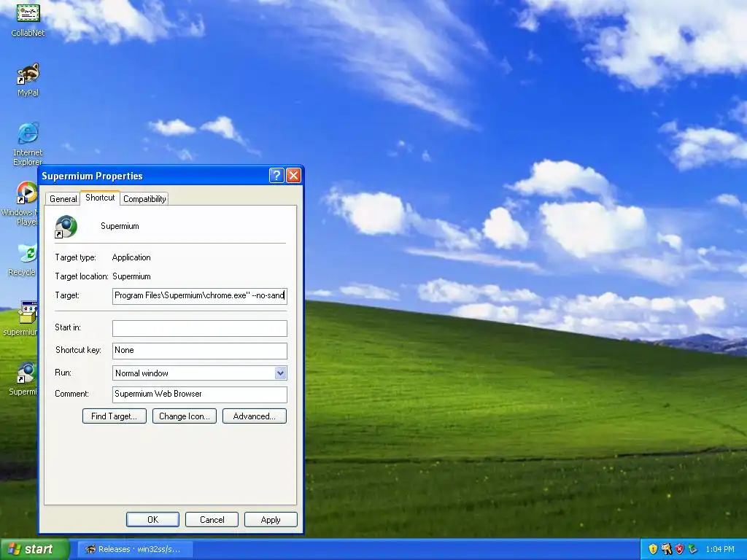The height and width of the screenshot is (560, 747).
Task: Switch to the Releases win32ss taskbar window
Action: [135, 549]
